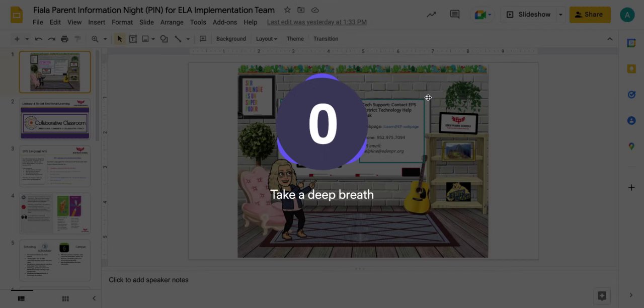Viewport: 644px width, 308px height.
Task: Select the Line tool
Action: point(178,39)
